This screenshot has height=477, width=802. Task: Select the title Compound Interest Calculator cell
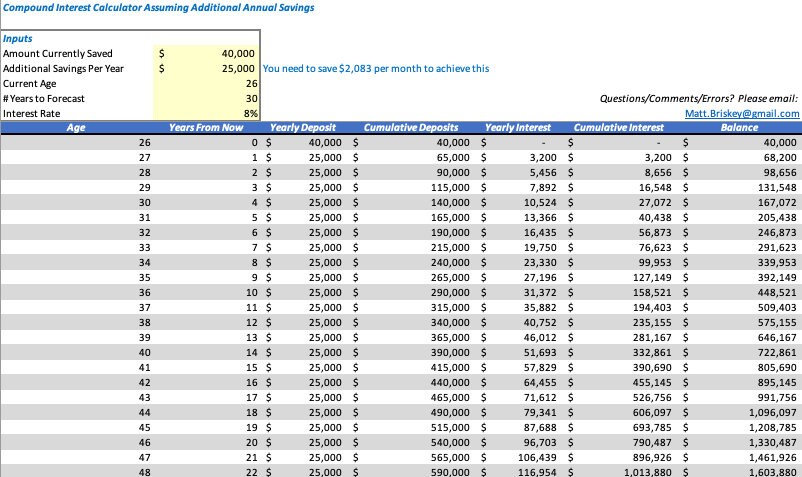[x=159, y=8]
